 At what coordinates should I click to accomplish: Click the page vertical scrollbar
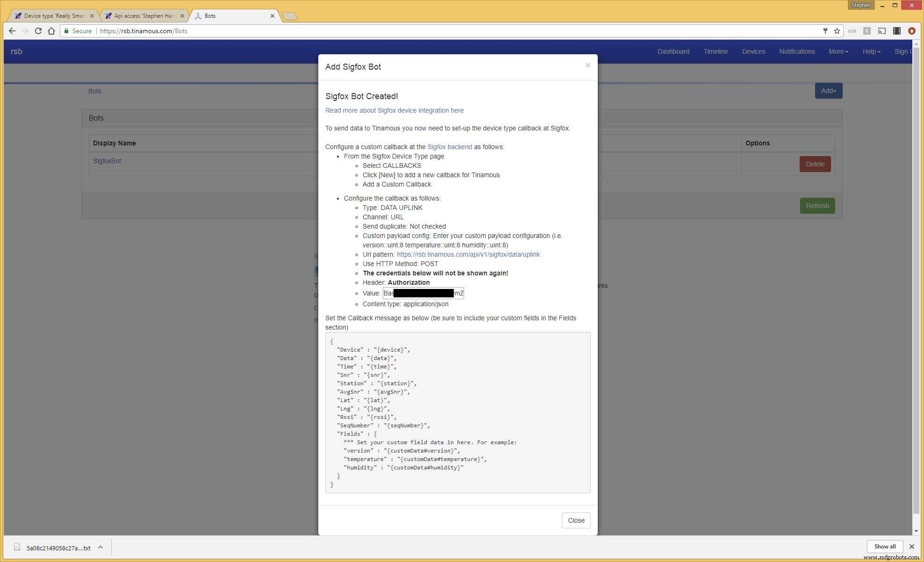tap(916, 281)
